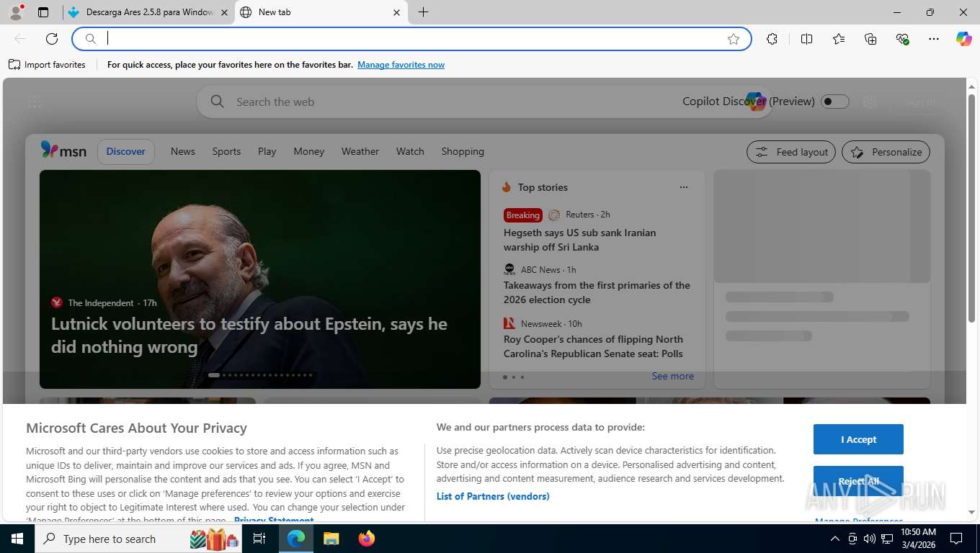Click the page vertical scrollbar
980x553 pixels.
[x=971, y=209]
